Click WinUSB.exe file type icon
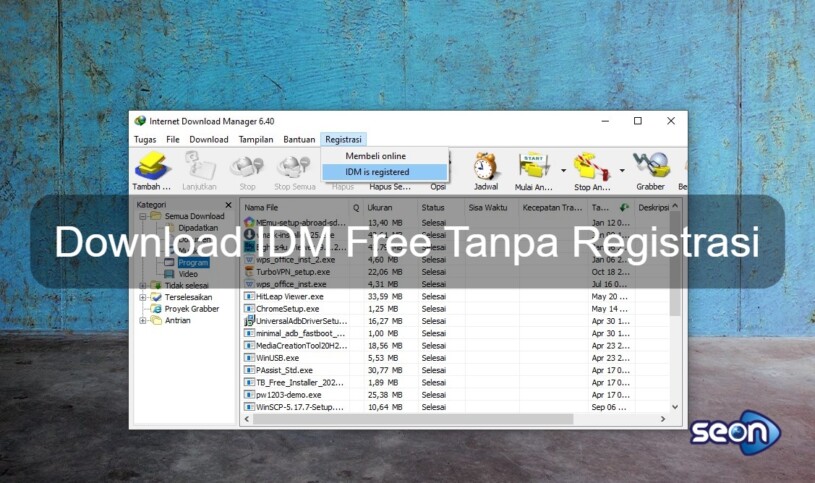Screen dimensions: 815x483 pos(249,358)
